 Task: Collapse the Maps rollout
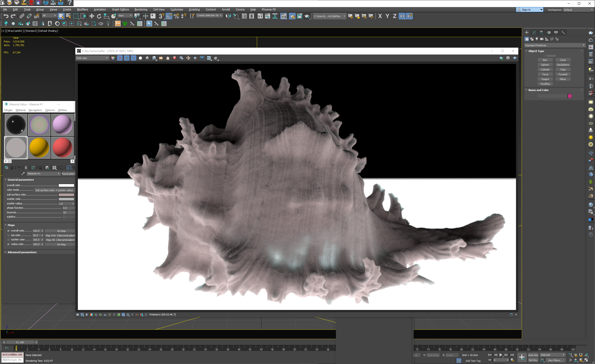click(11, 225)
